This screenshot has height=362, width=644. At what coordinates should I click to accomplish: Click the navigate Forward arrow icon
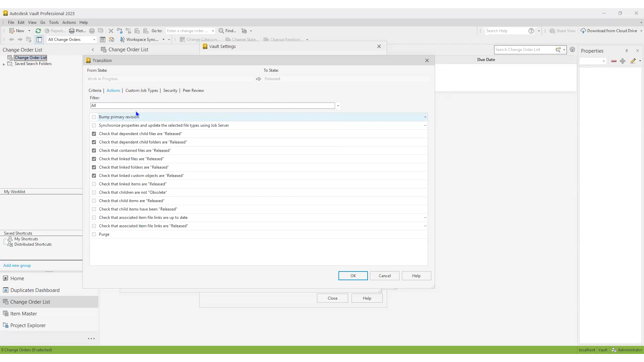coord(20,40)
